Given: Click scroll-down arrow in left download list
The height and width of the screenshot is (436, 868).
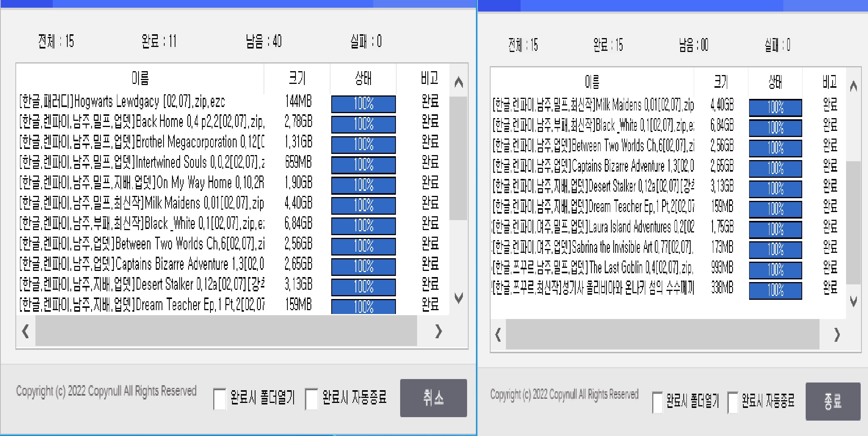Looking at the screenshot, I should [458, 297].
